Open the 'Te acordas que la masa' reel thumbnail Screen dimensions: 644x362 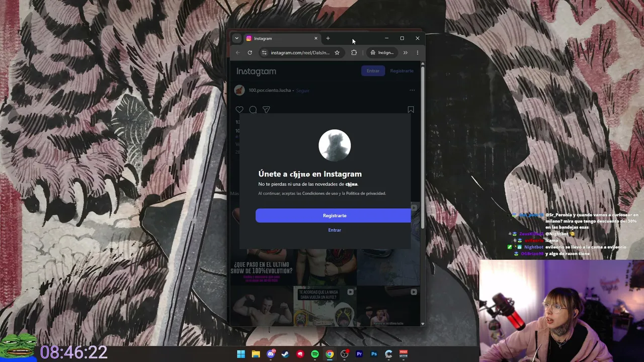pyautogui.click(x=325, y=306)
